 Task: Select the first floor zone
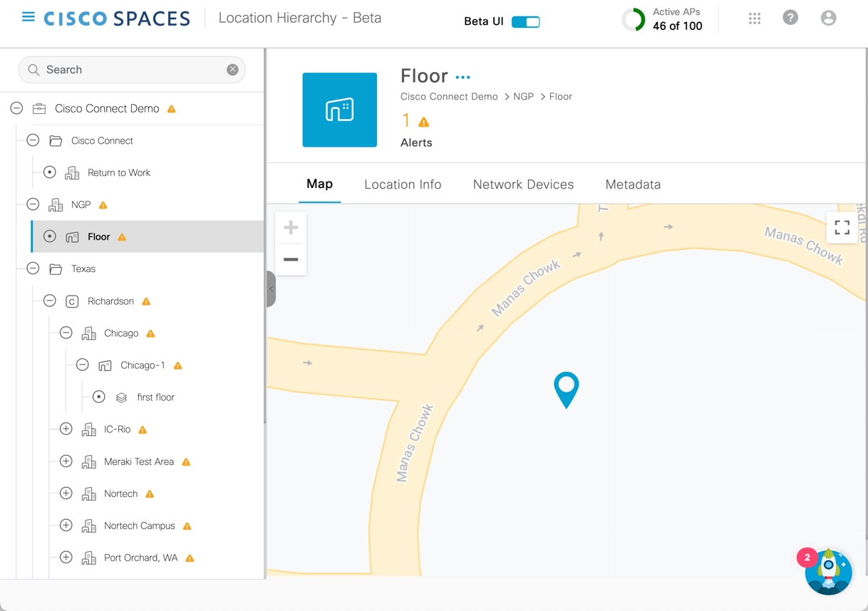click(155, 397)
